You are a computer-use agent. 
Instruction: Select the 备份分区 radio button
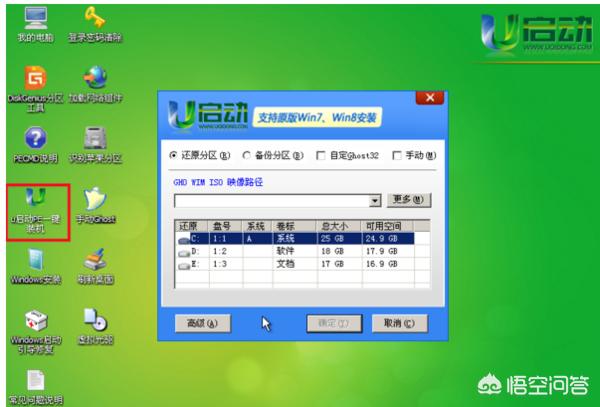tap(246, 156)
